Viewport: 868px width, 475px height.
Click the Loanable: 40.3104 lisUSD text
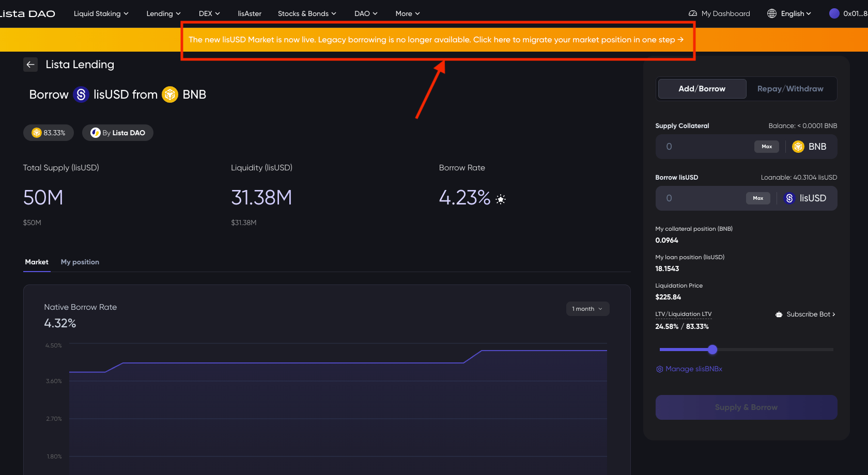pyautogui.click(x=799, y=178)
